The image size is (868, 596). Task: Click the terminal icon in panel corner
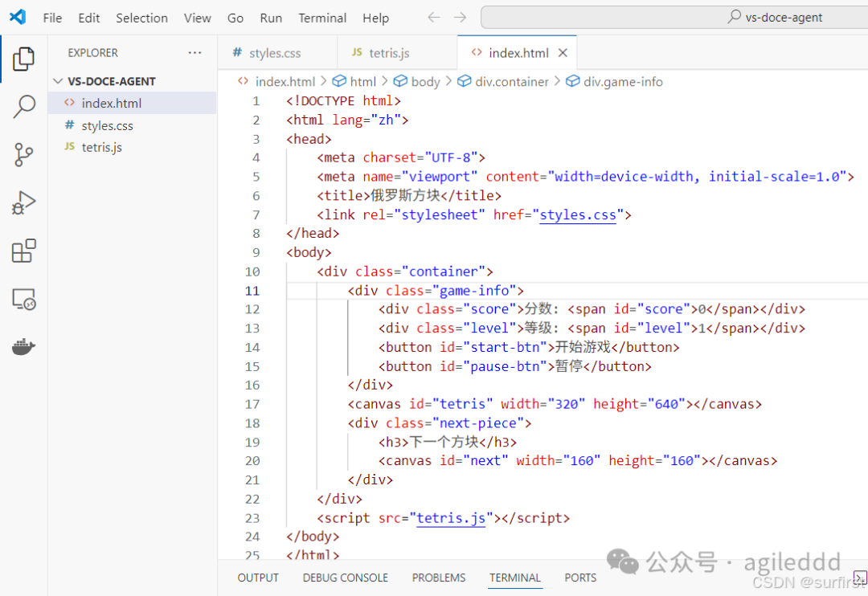[x=860, y=578]
